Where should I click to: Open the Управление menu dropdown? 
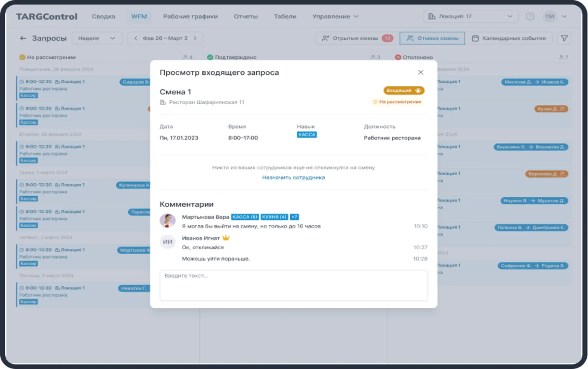point(335,17)
